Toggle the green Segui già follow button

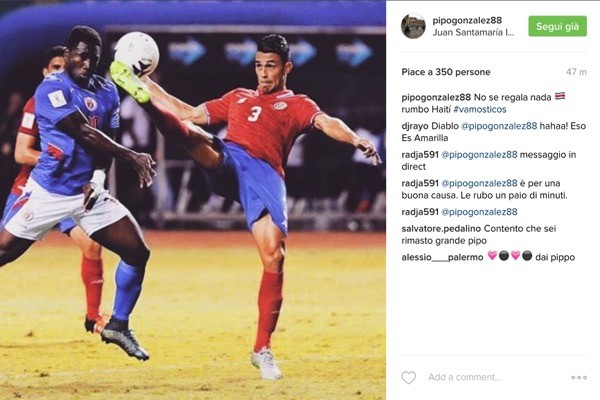coord(558,26)
